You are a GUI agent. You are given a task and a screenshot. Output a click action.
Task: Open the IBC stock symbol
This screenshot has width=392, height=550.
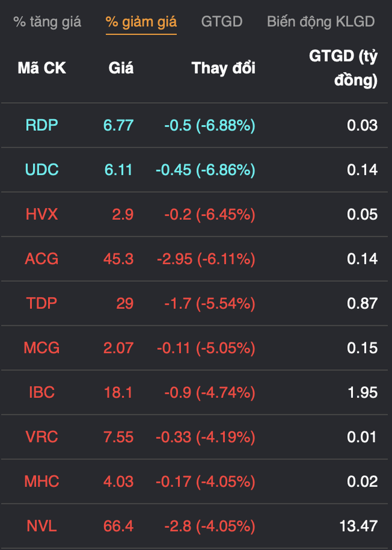coord(42,393)
